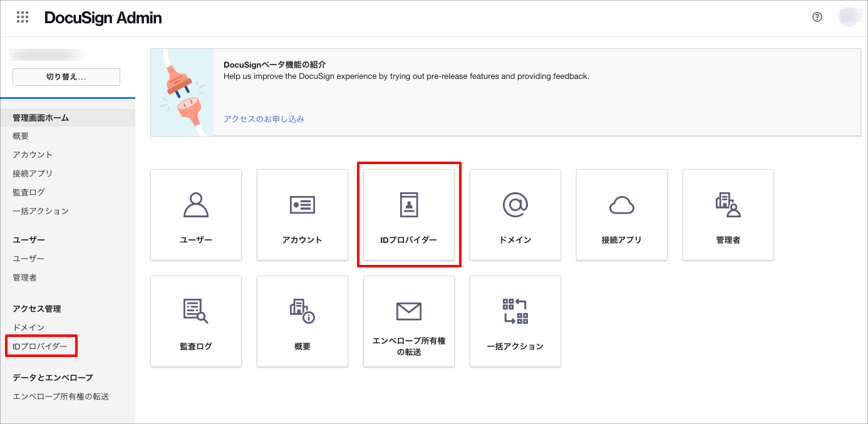This screenshot has height=424, width=868.
Task: Open the app launcher grid icon
Action: point(23,18)
